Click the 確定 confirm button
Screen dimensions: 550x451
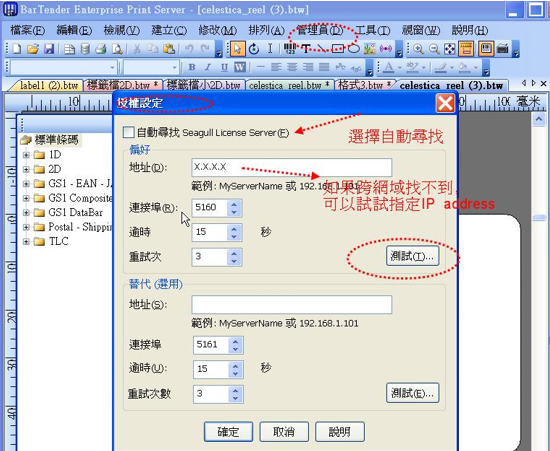click(228, 432)
